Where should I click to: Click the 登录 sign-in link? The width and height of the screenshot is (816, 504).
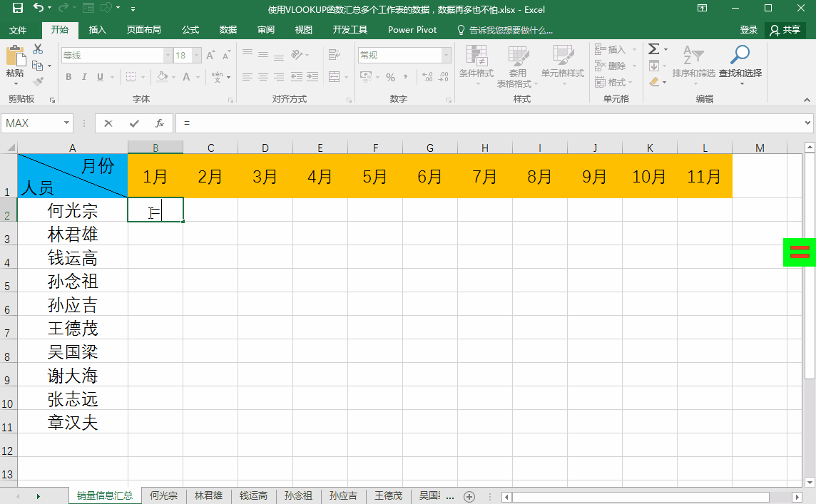coord(749,30)
